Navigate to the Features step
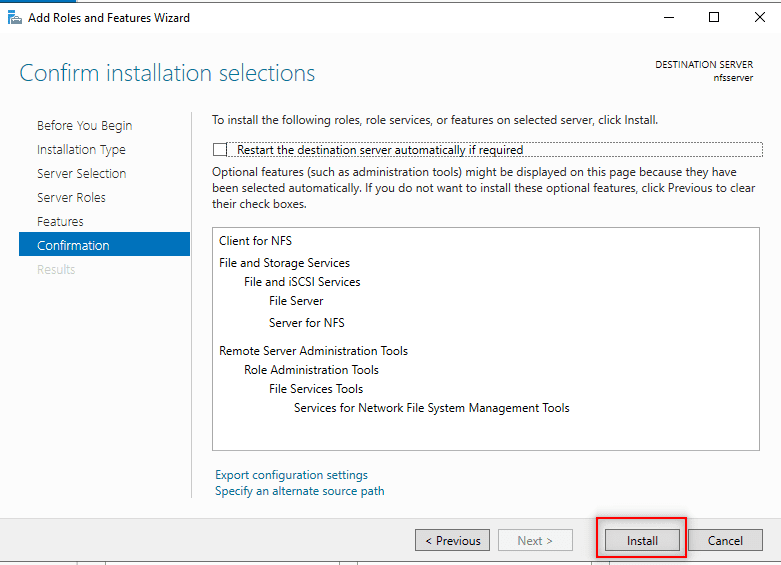Viewport: 781px width, 565px height. click(x=60, y=222)
